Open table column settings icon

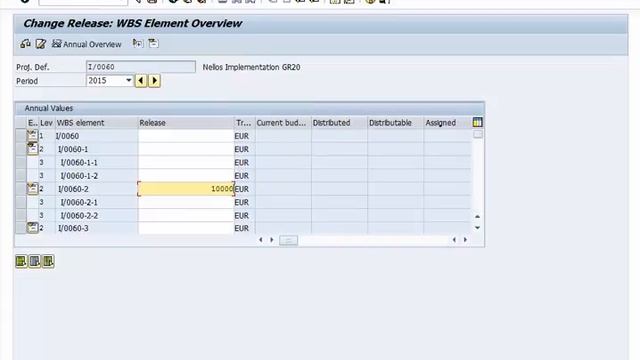tap(477, 122)
